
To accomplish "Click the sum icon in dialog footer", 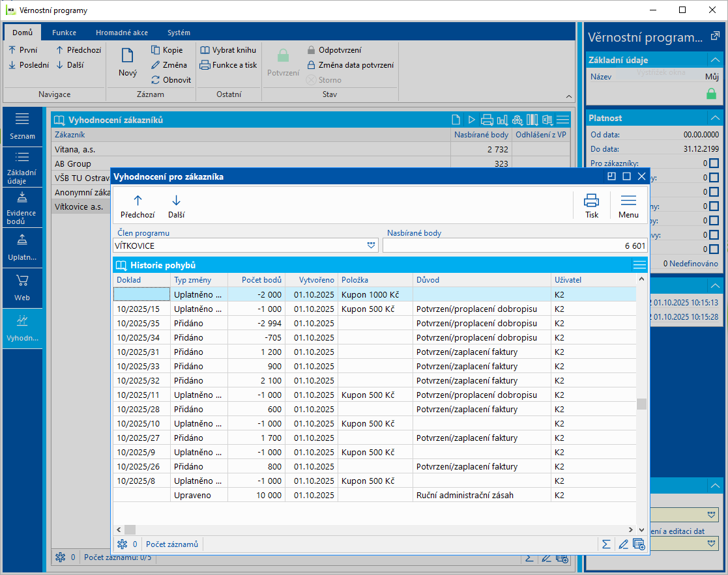I will (606, 544).
